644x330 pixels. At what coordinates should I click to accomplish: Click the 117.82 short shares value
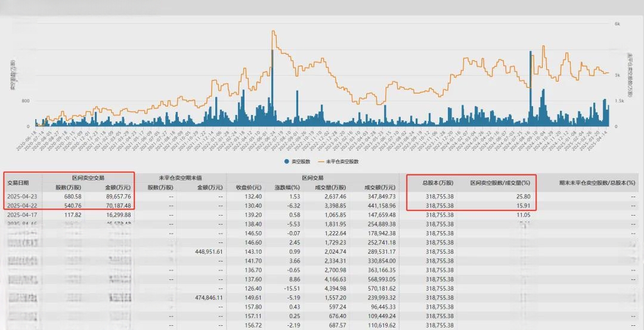(x=74, y=214)
